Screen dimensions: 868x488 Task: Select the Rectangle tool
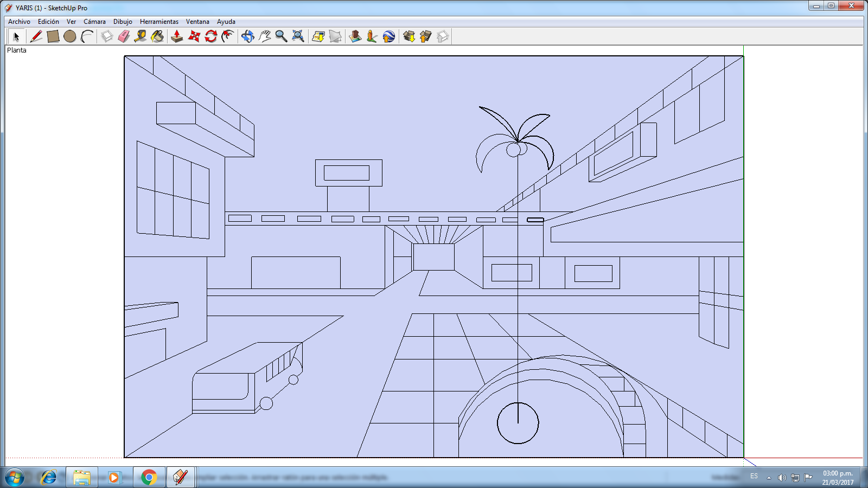click(53, 36)
